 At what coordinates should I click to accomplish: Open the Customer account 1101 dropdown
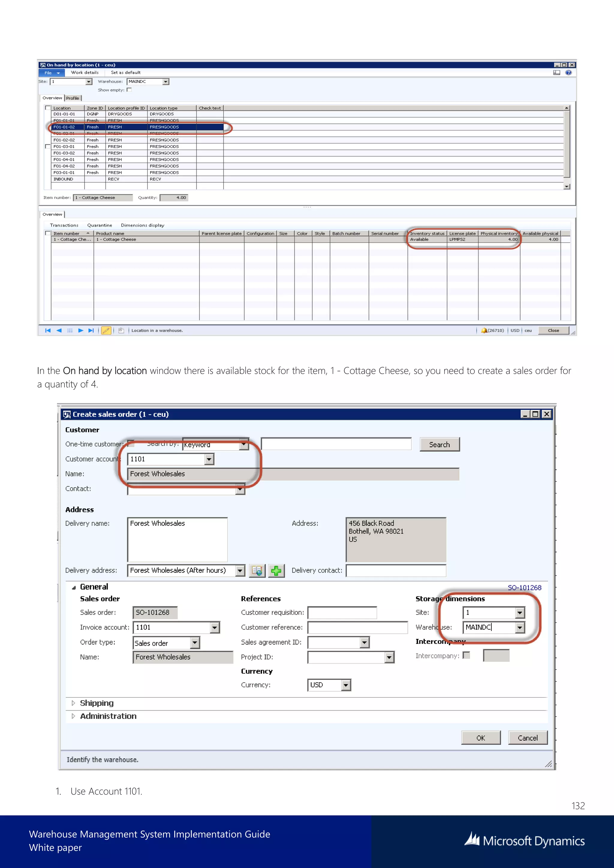coord(209,459)
